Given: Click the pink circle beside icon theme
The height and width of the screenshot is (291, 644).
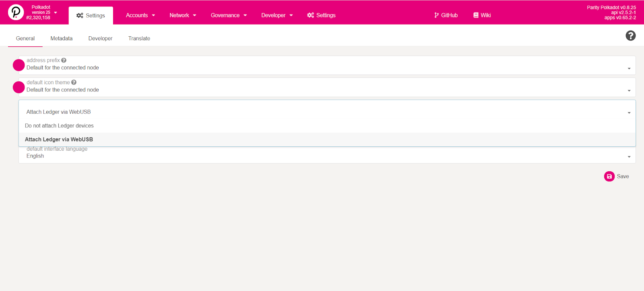Looking at the screenshot, I should [x=19, y=87].
